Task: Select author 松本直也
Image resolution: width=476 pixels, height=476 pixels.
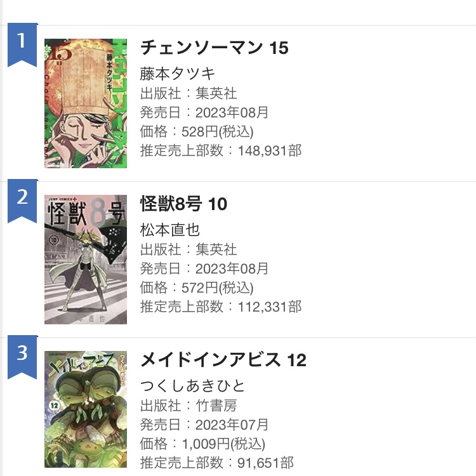Action: click(169, 230)
